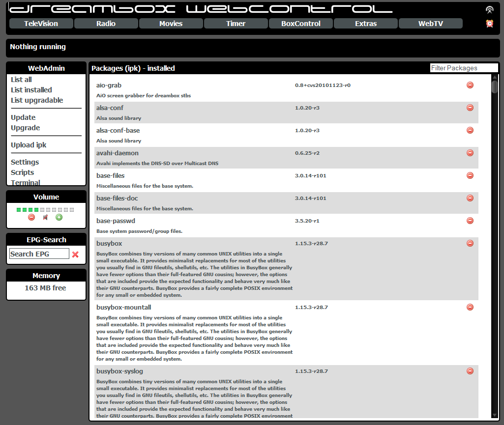Open the TeleVision tab
Viewport: 504px width, 425px height.
tap(41, 24)
